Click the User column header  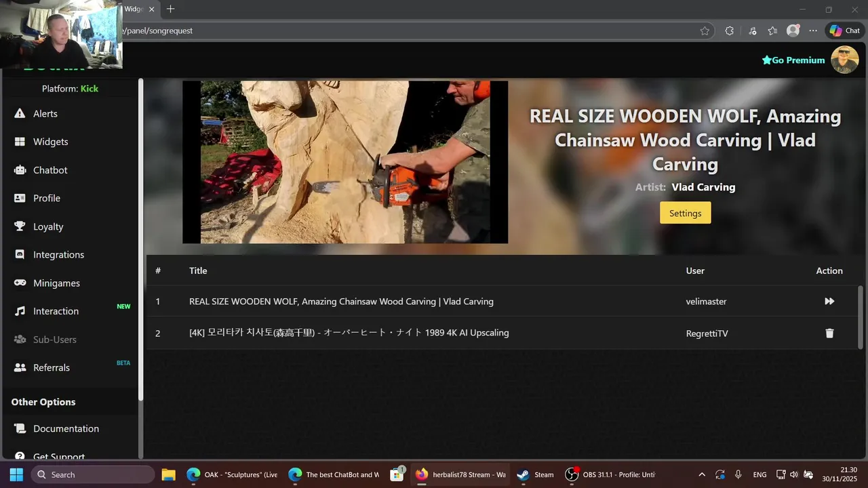[695, 270]
